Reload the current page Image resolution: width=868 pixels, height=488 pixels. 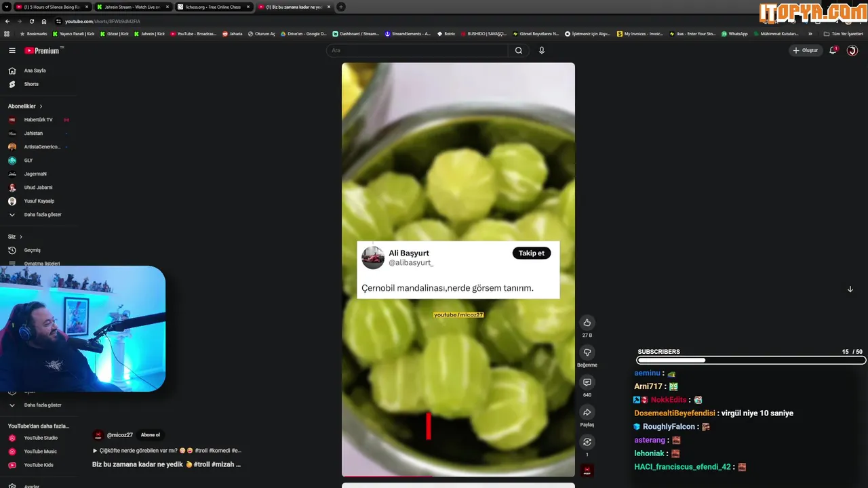tap(31, 21)
